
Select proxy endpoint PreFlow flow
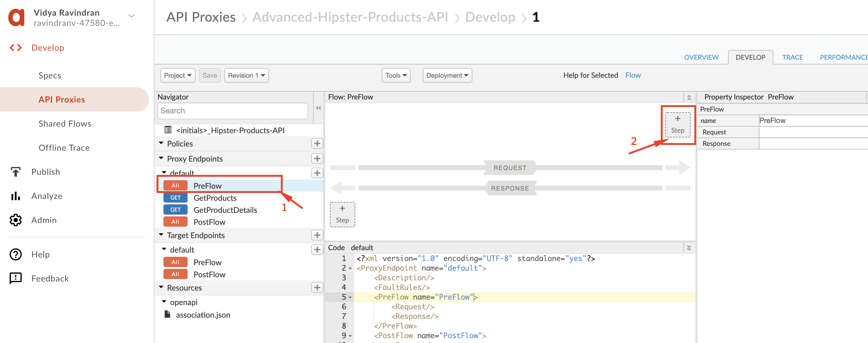coord(239,186)
